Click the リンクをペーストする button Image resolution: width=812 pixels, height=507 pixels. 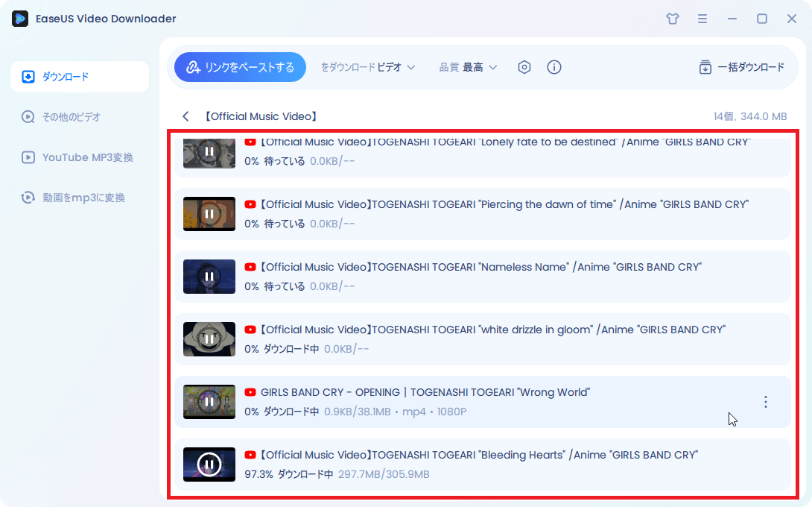240,67
